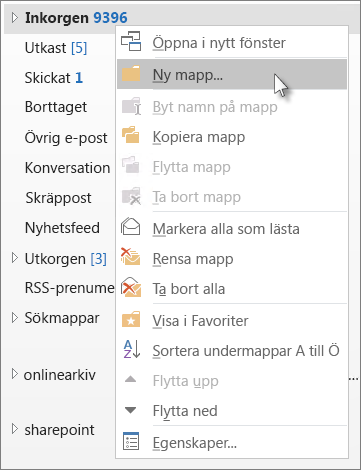Click the greyed Flytta upp arrow icon
This screenshot has height=470, width=361.
pos(130,379)
